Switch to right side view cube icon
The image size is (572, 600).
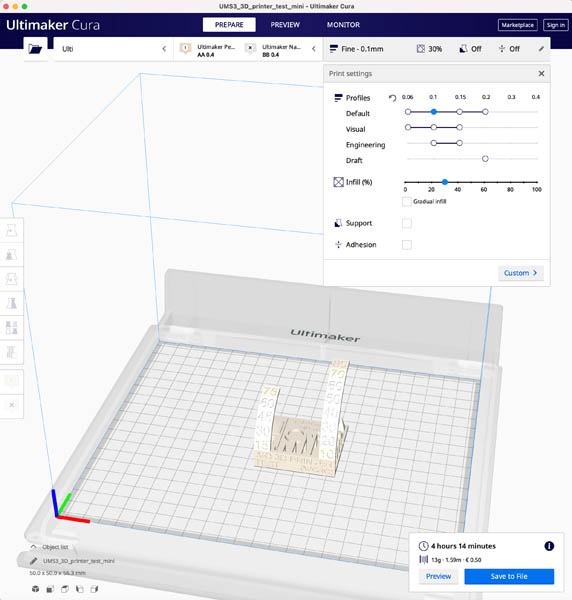click(94, 589)
